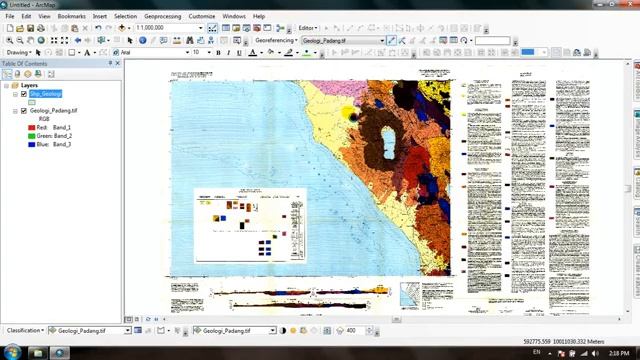The height and width of the screenshot is (360, 640).
Task: Open an existing map document
Action: (20, 28)
